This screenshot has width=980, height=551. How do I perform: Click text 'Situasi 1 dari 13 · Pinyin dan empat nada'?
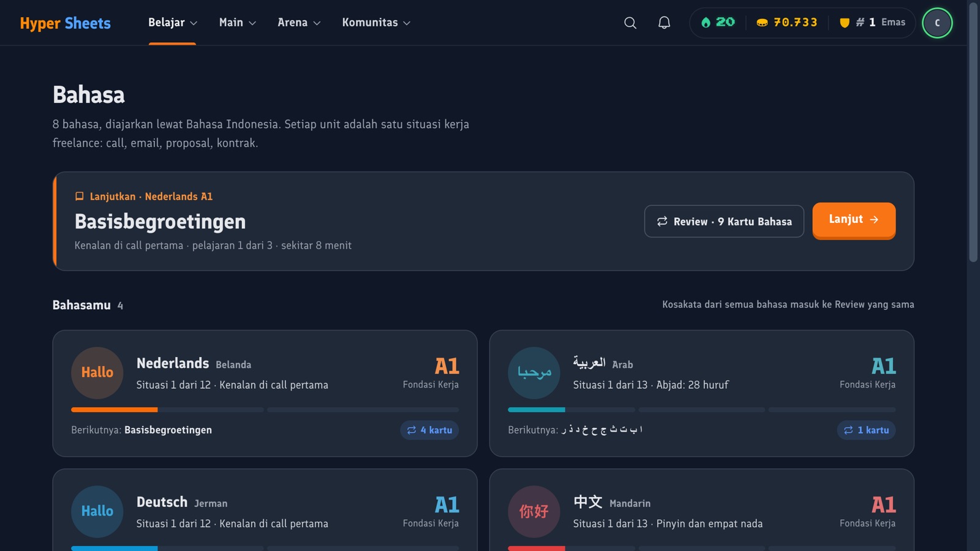coord(668,524)
